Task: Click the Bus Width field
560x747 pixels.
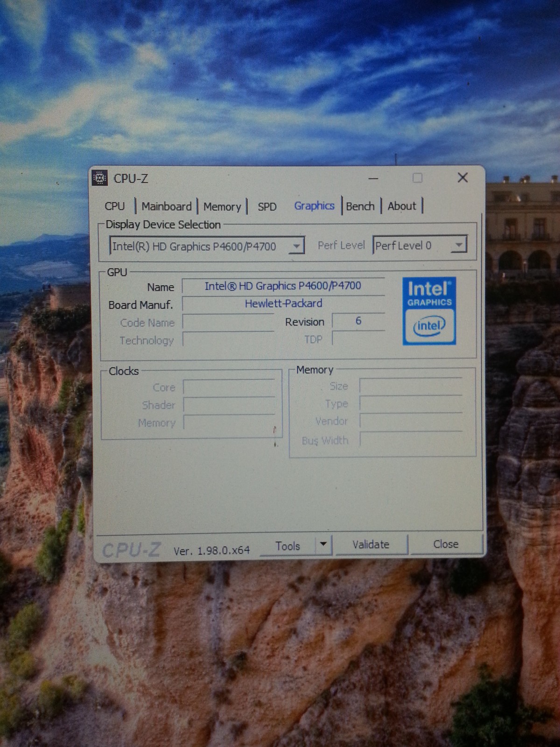Action: click(411, 439)
